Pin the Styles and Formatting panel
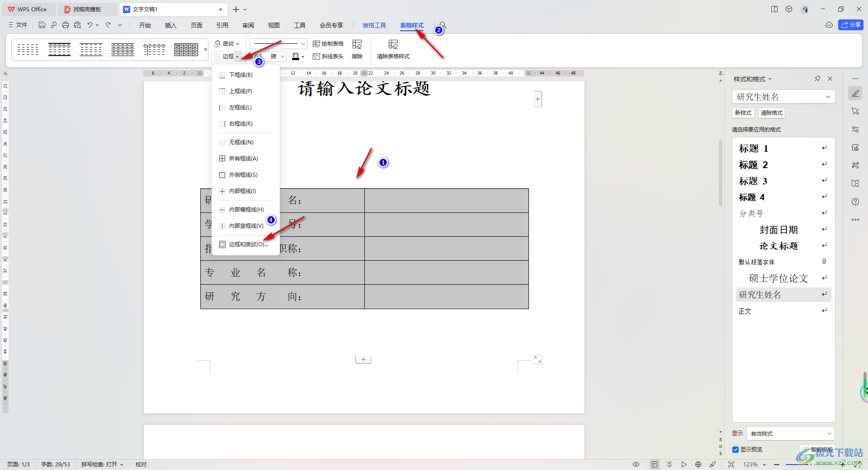 point(817,79)
